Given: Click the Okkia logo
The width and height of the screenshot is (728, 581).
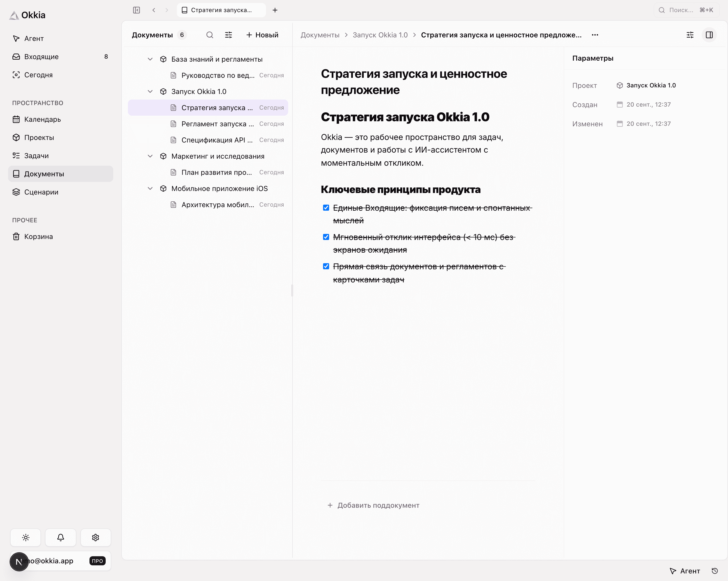Looking at the screenshot, I should pos(27,15).
